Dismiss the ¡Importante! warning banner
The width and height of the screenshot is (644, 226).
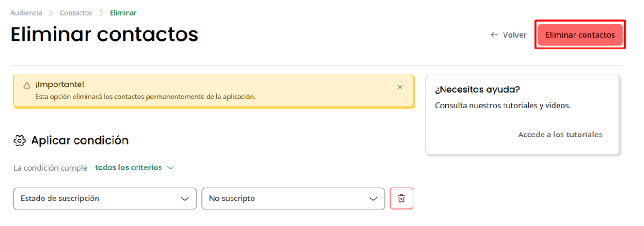pyautogui.click(x=400, y=87)
